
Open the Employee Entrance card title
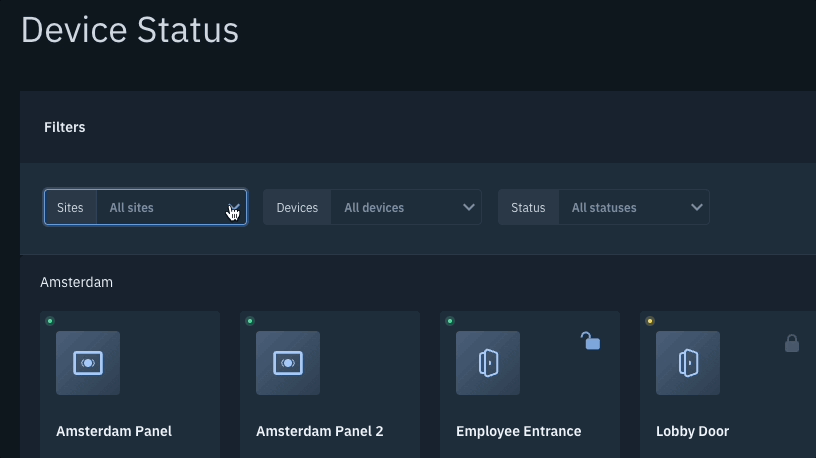pyautogui.click(x=518, y=431)
